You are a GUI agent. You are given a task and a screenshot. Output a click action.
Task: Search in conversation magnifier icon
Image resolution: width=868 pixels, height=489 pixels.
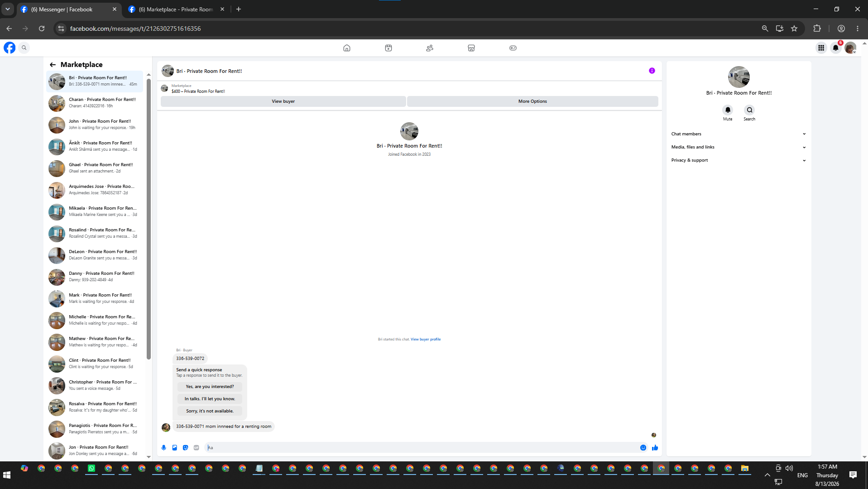click(x=749, y=110)
